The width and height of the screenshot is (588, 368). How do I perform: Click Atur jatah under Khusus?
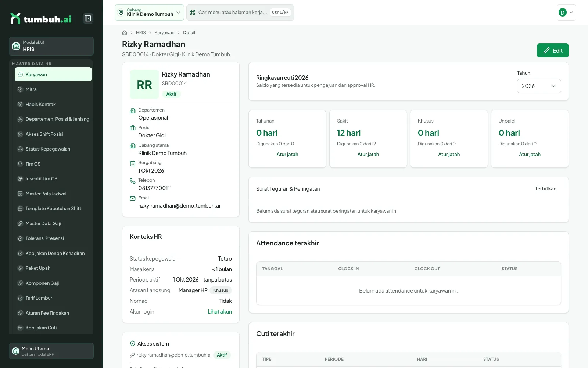tap(449, 155)
